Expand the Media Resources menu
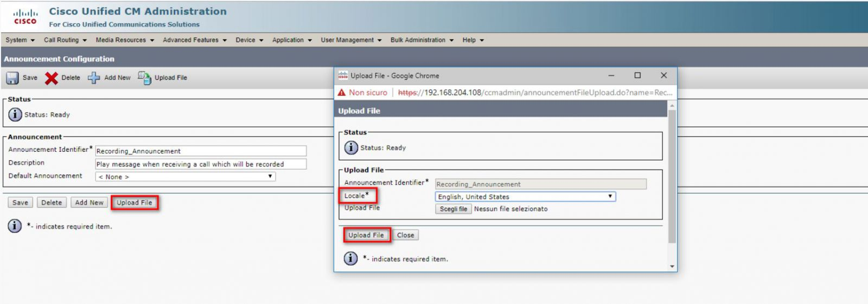 pyautogui.click(x=125, y=40)
